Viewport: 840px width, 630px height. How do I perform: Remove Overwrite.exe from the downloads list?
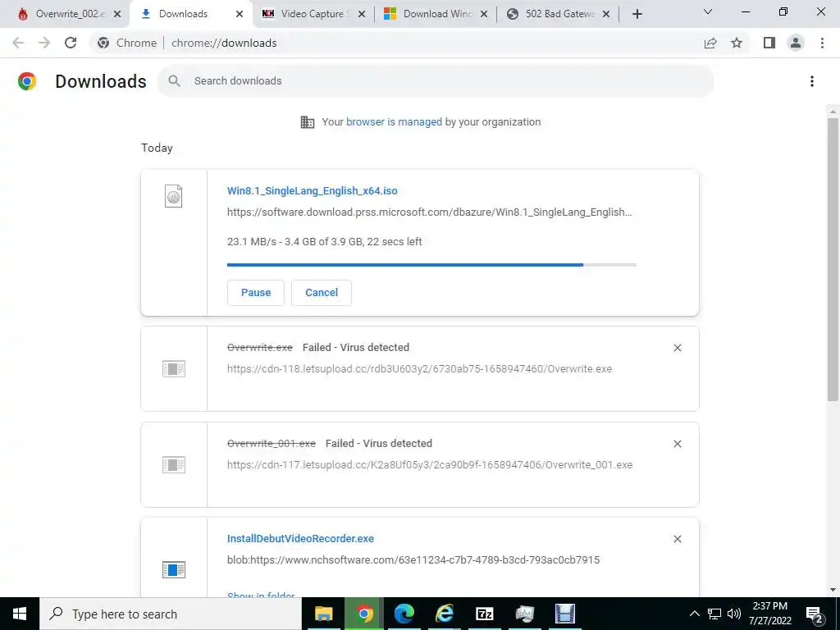pyautogui.click(x=677, y=348)
